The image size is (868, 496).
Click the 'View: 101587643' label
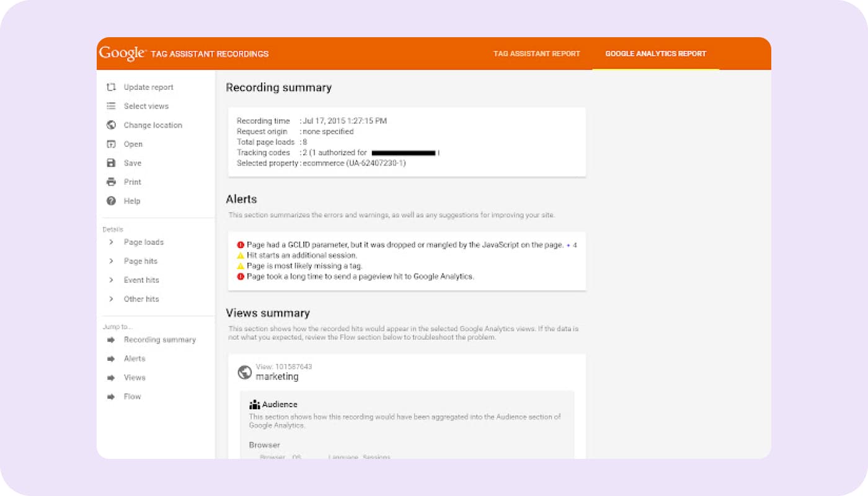coord(284,366)
